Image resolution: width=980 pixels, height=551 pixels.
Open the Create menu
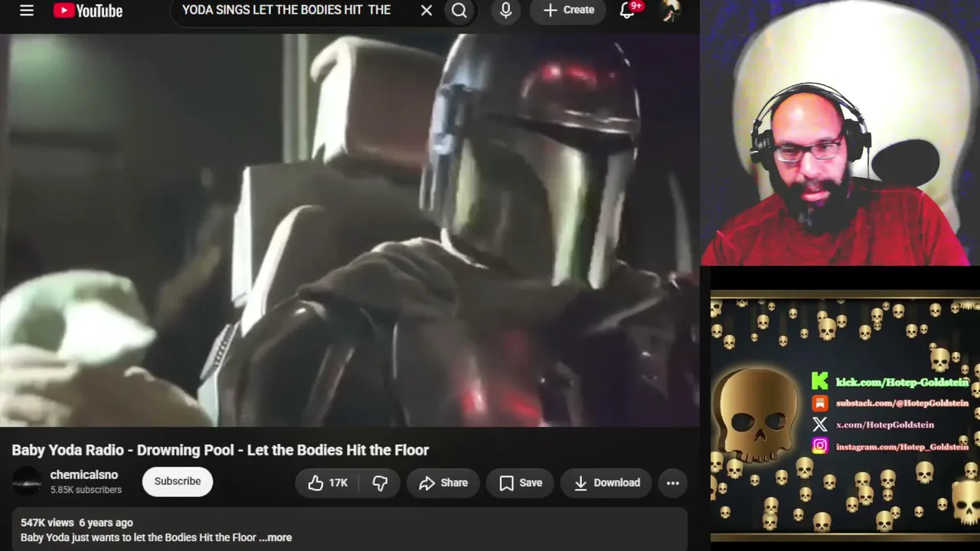tap(568, 11)
